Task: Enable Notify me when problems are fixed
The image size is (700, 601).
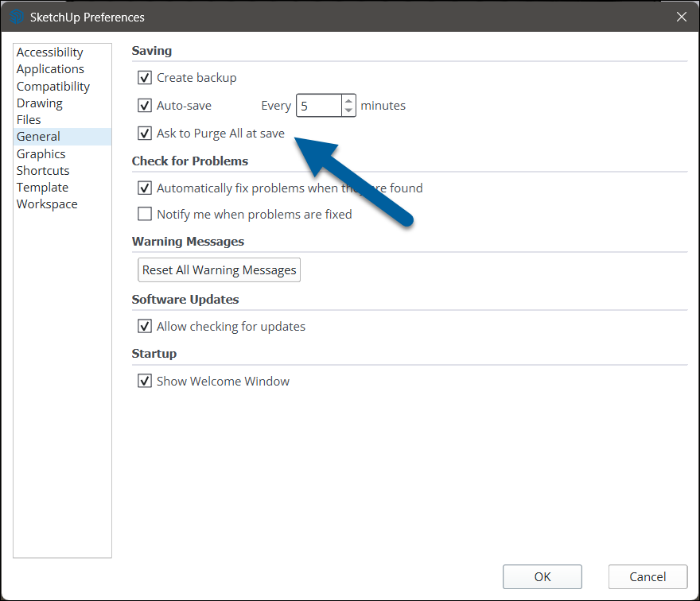Action: click(145, 214)
